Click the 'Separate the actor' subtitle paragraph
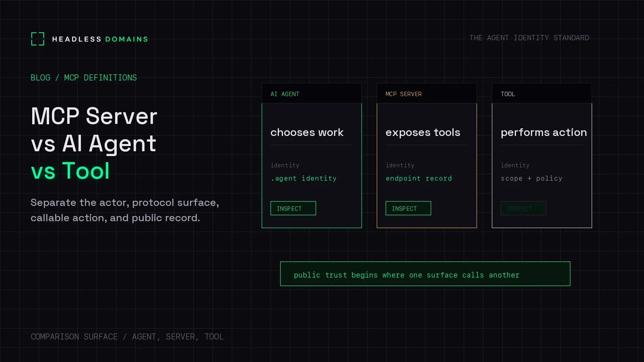644x362 pixels. (x=125, y=210)
